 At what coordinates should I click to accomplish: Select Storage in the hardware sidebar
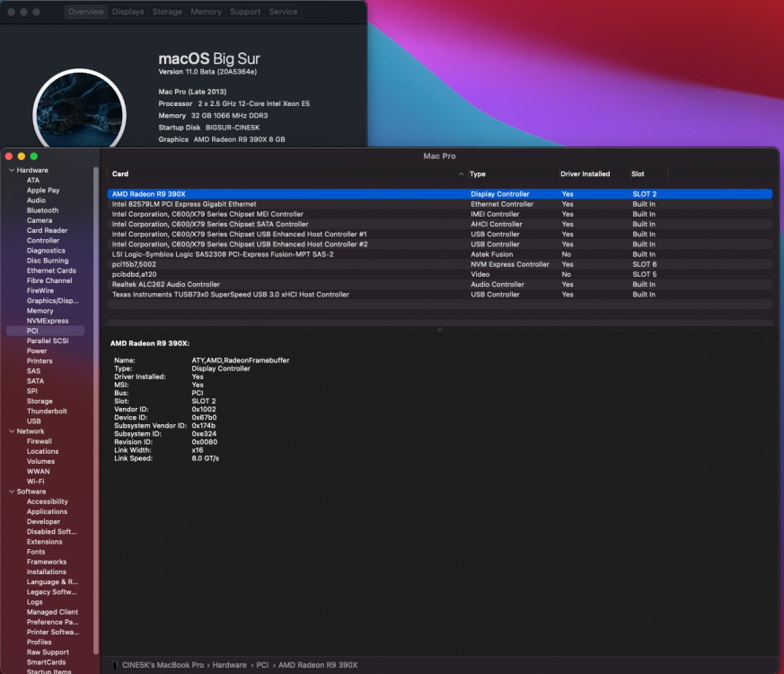point(40,402)
